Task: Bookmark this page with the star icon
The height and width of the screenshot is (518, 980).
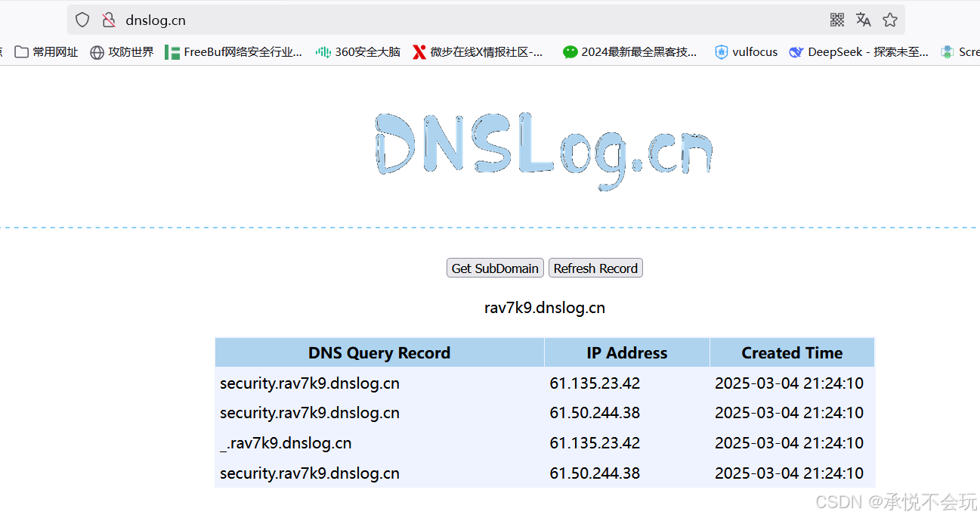Action: [x=890, y=20]
